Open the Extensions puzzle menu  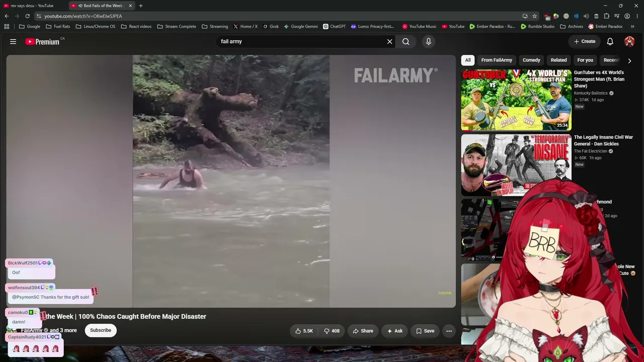tap(606, 16)
